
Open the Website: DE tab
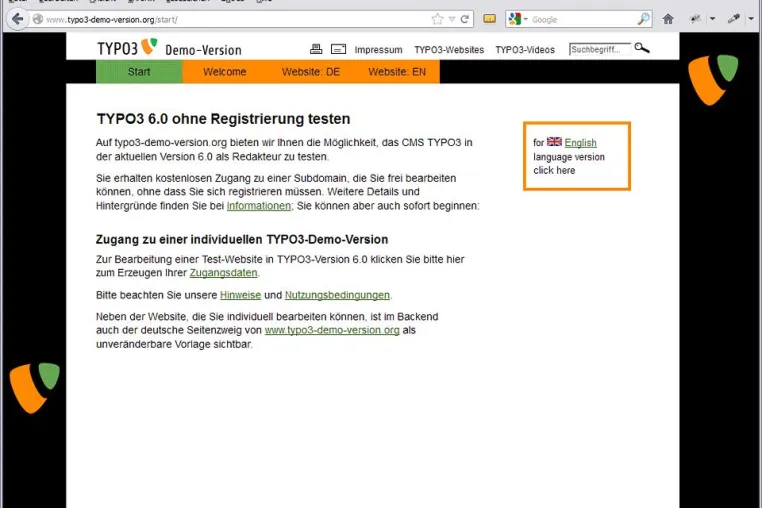pyautogui.click(x=311, y=72)
